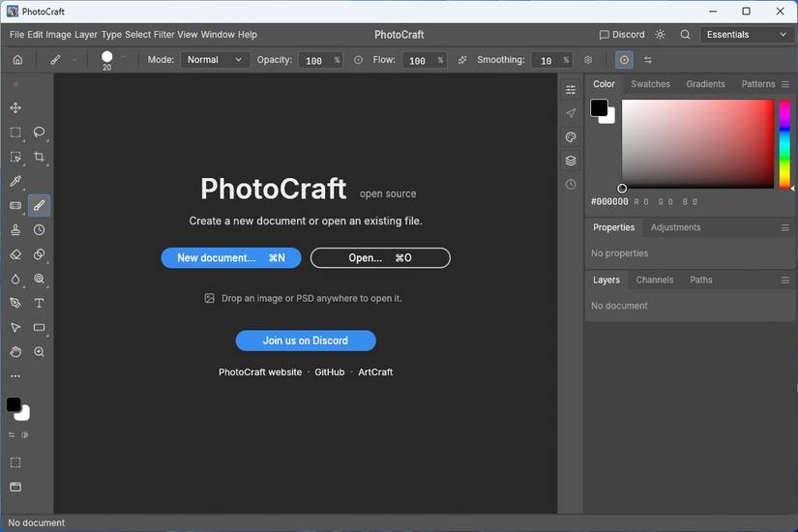Open smoothing options gear icon
This screenshot has height=532, width=798.
click(x=588, y=60)
